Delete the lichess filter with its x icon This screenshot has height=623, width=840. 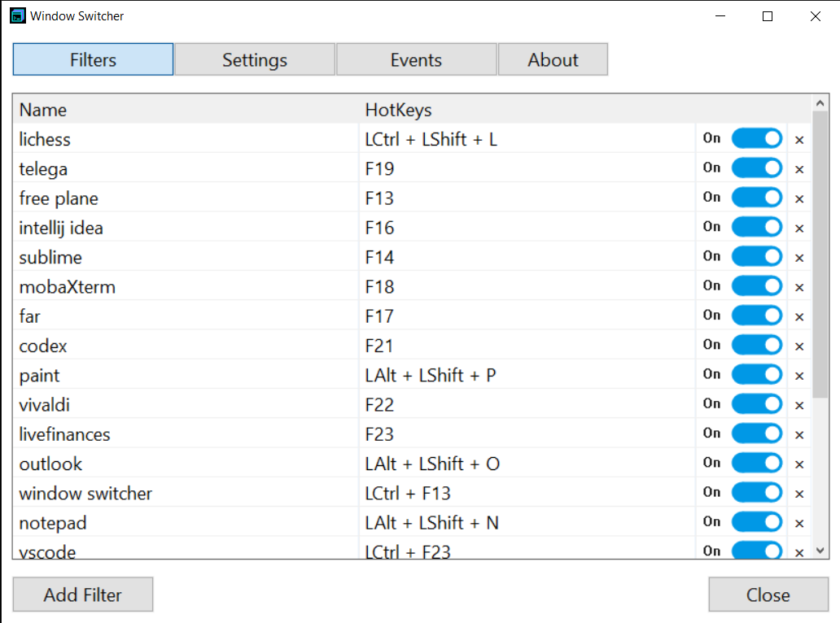coord(799,140)
